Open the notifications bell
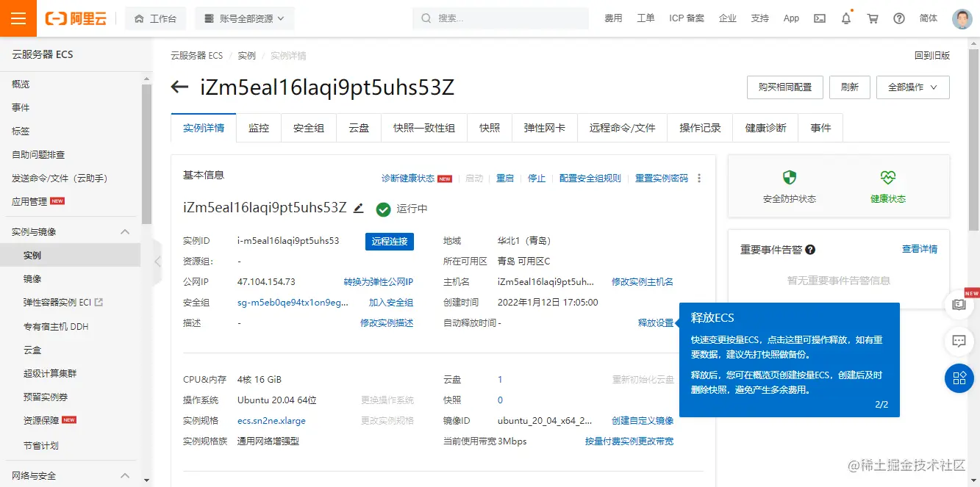980x487 pixels. point(846,18)
